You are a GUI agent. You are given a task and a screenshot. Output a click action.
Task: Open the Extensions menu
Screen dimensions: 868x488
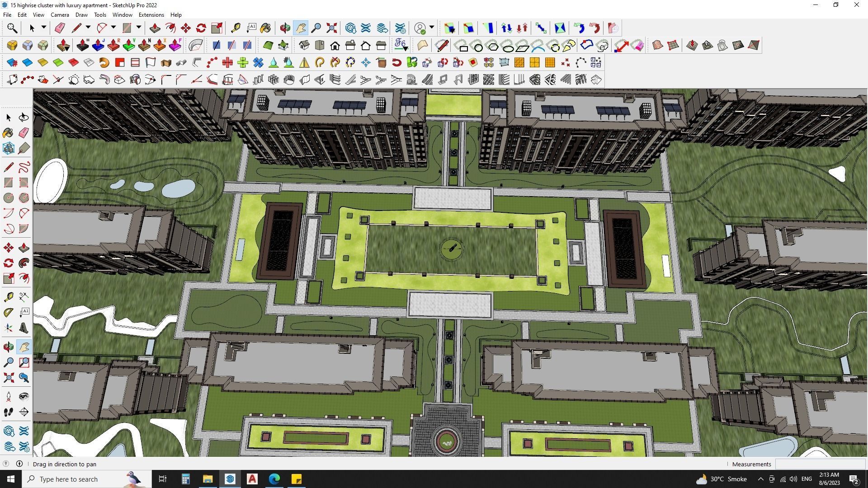point(151,15)
